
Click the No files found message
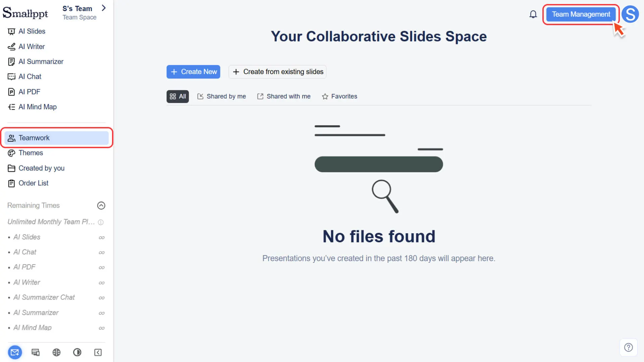[x=379, y=237]
